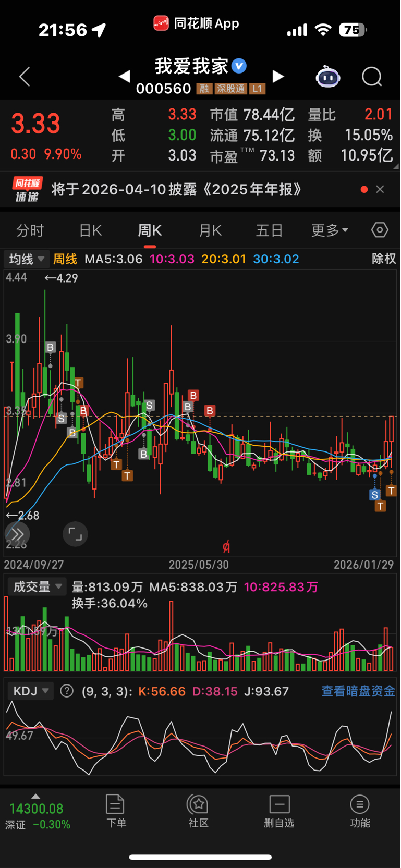Tap the L1 quote level tag

coord(257,89)
